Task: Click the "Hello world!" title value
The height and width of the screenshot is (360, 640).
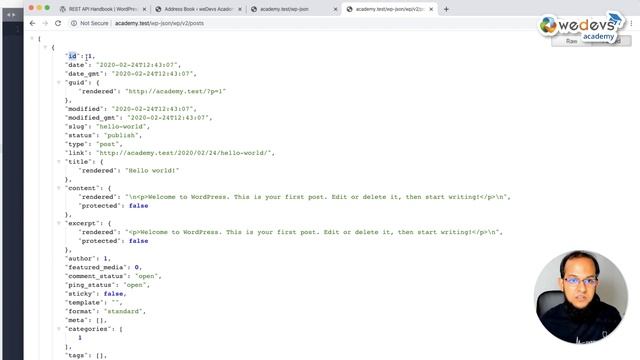Action: click(152, 171)
